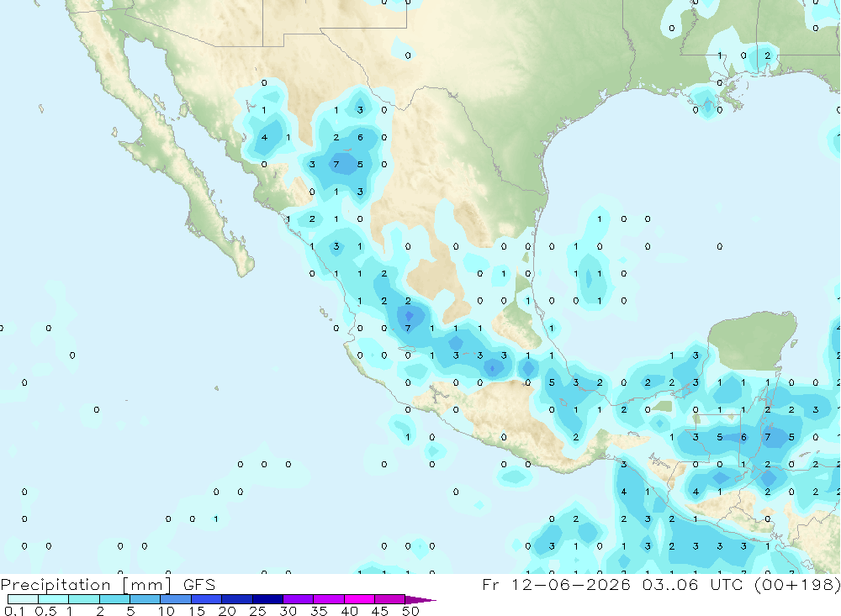Image resolution: width=841 pixels, height=616 pixels.
Task: Click the above-50 mm arrow tip of legend
Action: tap(421, 600)
